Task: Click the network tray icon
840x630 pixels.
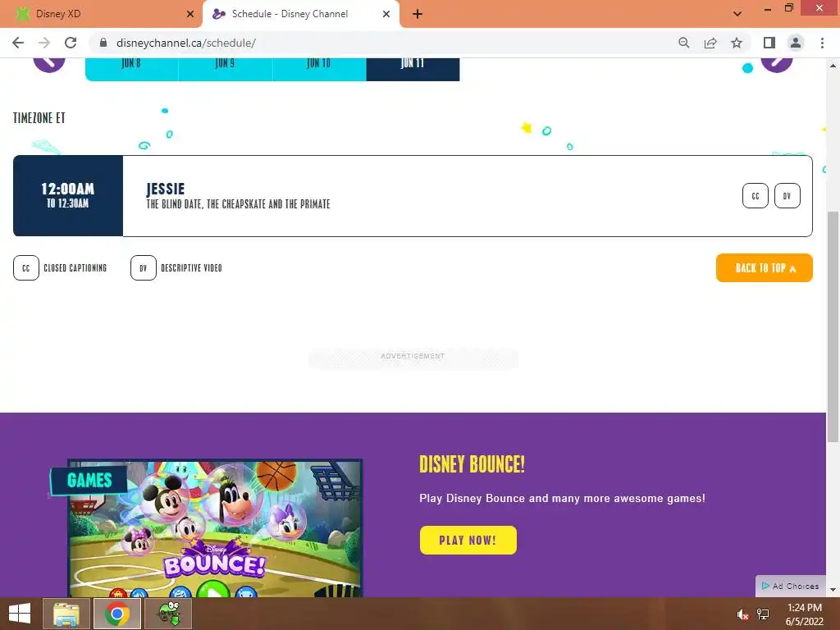Action: click(763, 614)
